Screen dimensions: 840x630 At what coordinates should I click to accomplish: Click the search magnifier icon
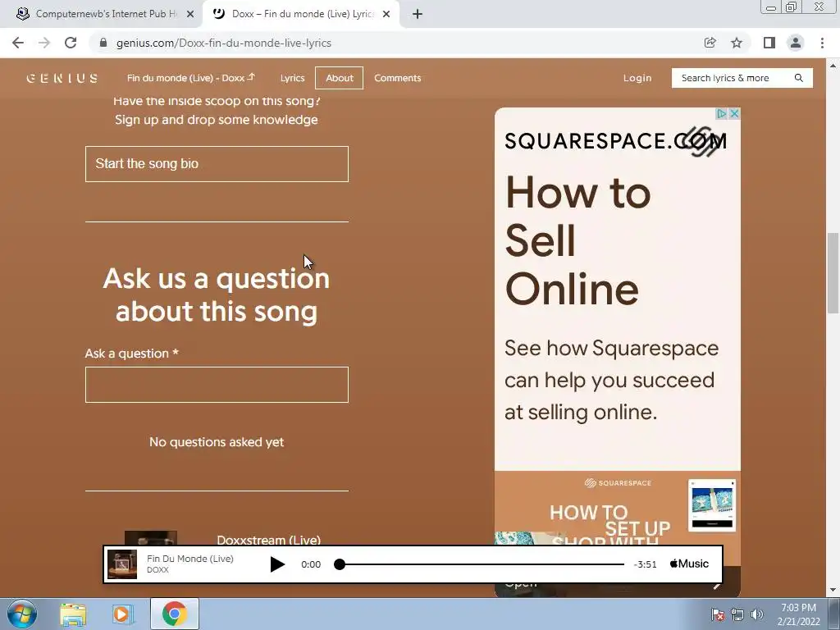pos(799,78)
